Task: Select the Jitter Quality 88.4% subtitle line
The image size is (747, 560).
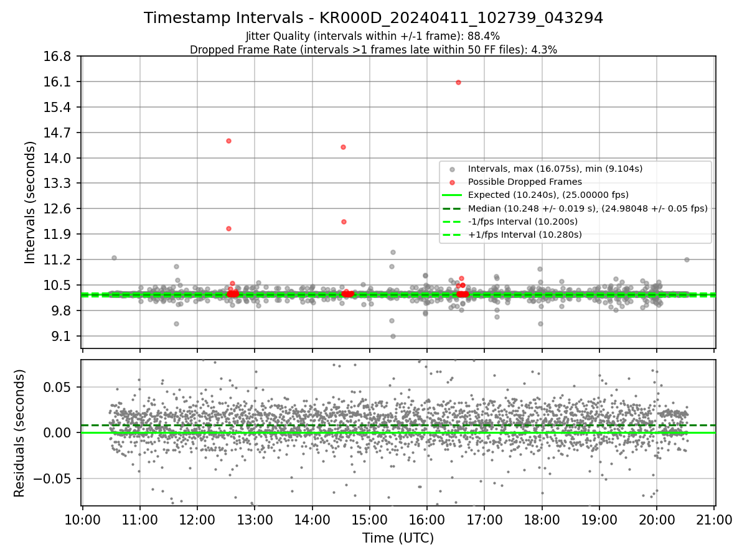Action: pos(373,36)
